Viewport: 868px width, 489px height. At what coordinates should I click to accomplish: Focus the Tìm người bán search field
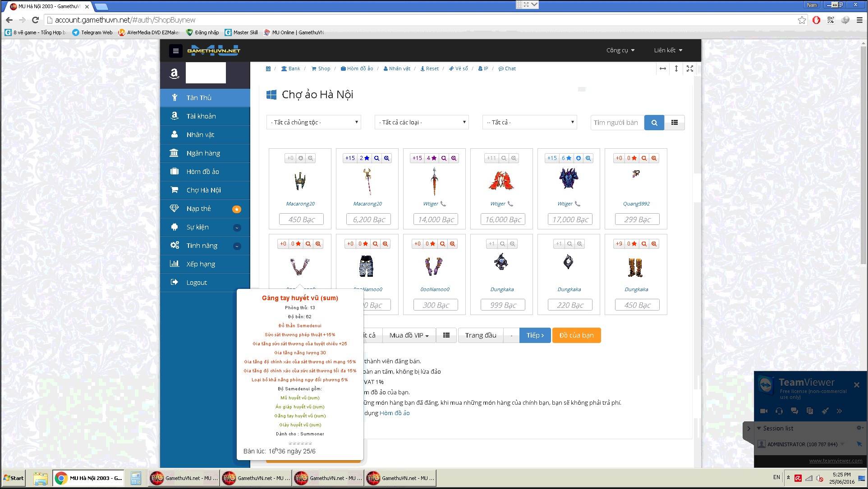(617, 123)
